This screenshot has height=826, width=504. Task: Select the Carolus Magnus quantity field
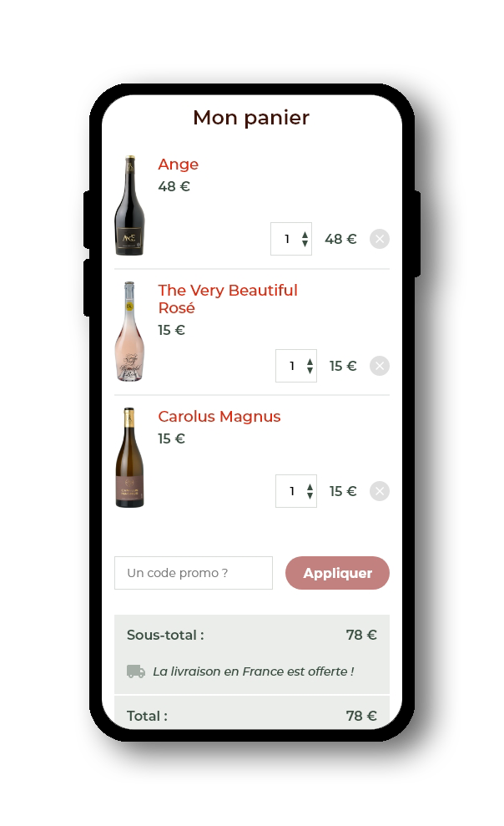pos(291,491)
